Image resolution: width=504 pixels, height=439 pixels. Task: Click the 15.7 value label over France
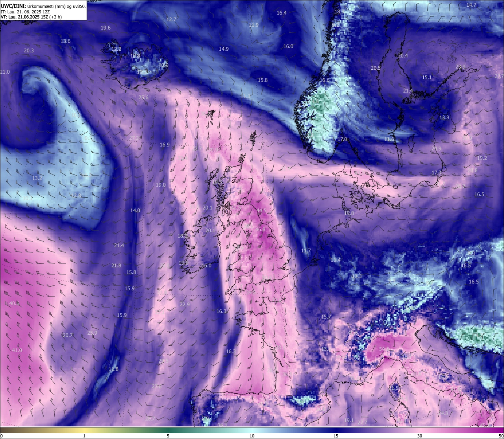(326, 317)
